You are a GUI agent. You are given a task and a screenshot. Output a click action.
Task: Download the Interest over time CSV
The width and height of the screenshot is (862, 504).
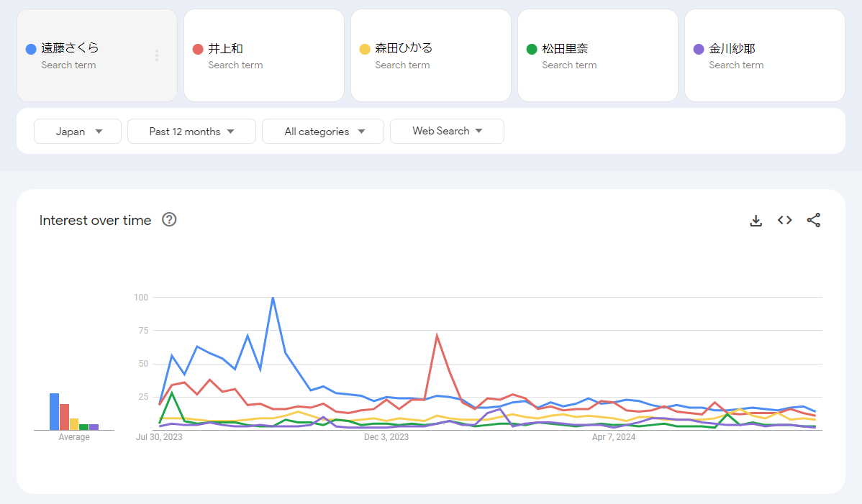click(756, 221)
